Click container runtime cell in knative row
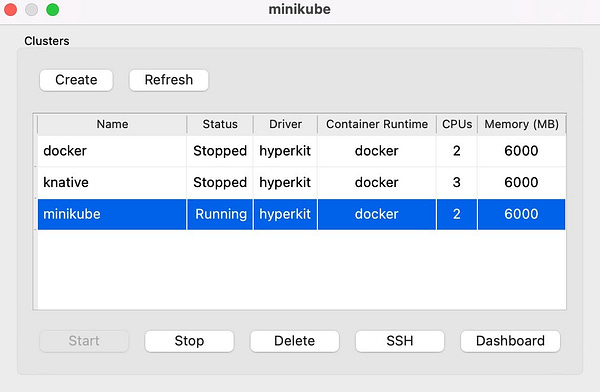 point(377,182)
